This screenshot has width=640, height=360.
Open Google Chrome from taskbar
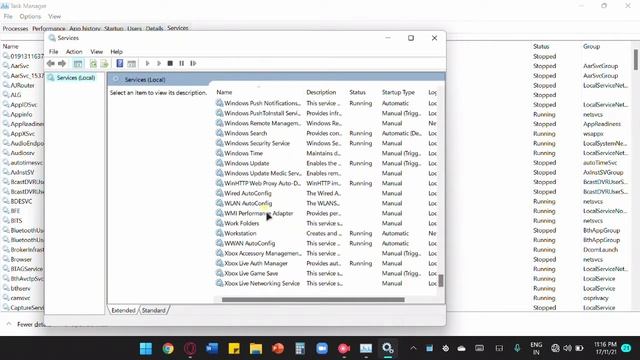point(168,348)
